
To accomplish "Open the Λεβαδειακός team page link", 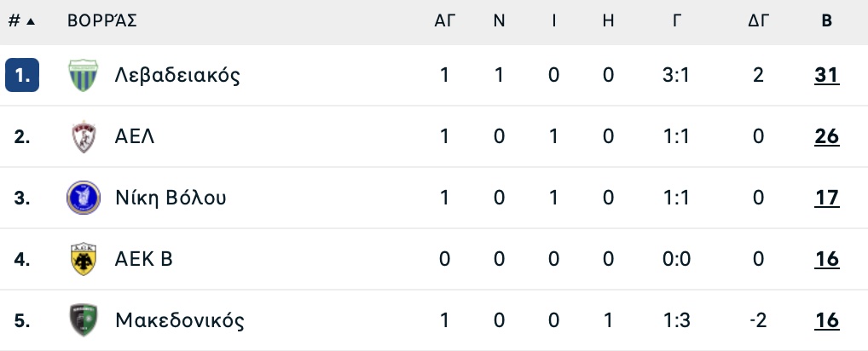I will pyautogui.click(x=177, y=75).
